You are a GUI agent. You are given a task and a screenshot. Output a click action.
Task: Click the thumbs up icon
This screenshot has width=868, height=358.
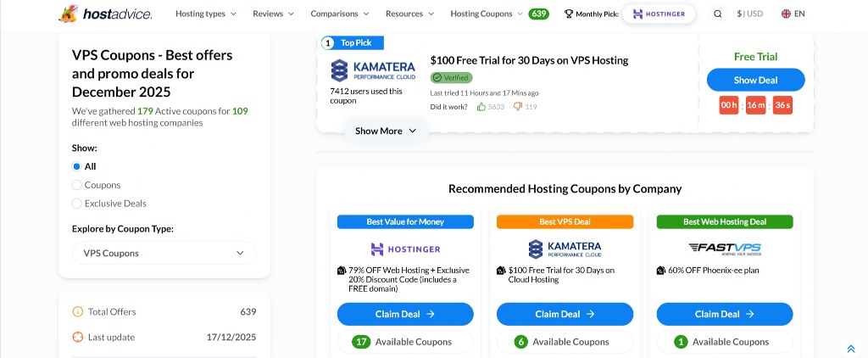[481, 107]
